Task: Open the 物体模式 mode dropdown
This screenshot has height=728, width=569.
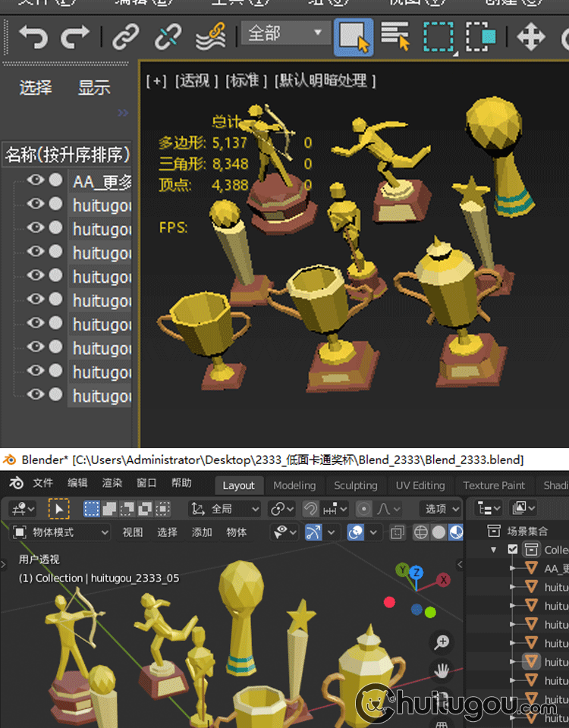Action: (x=60, y=532)
